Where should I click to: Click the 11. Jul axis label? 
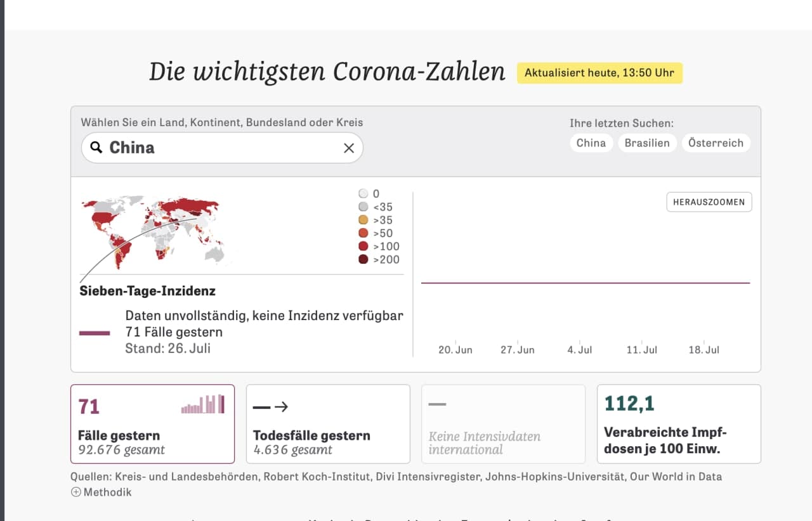click(642, 350)
